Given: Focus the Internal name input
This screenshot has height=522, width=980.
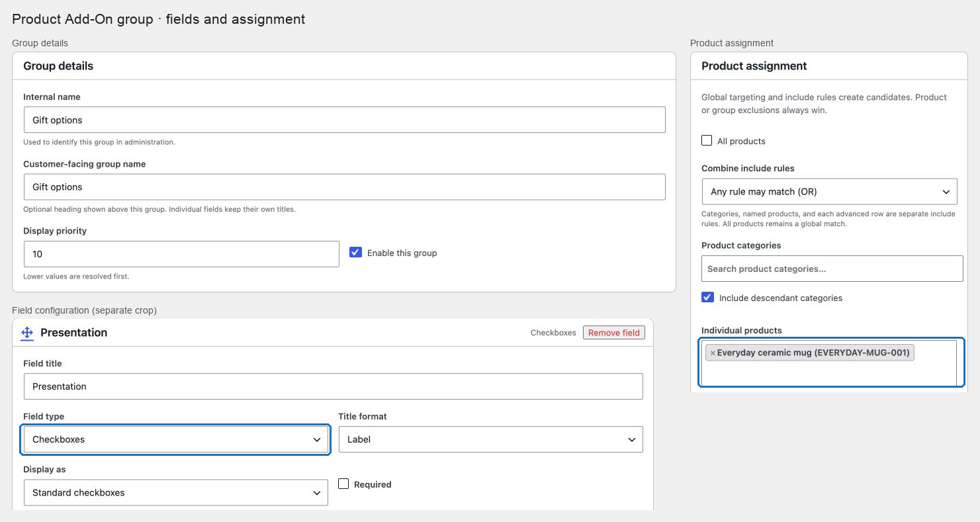Looking at the screenshot, I should [344, 120].
